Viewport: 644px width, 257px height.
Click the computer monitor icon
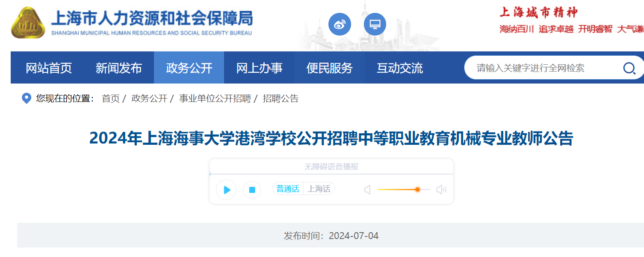375,24
